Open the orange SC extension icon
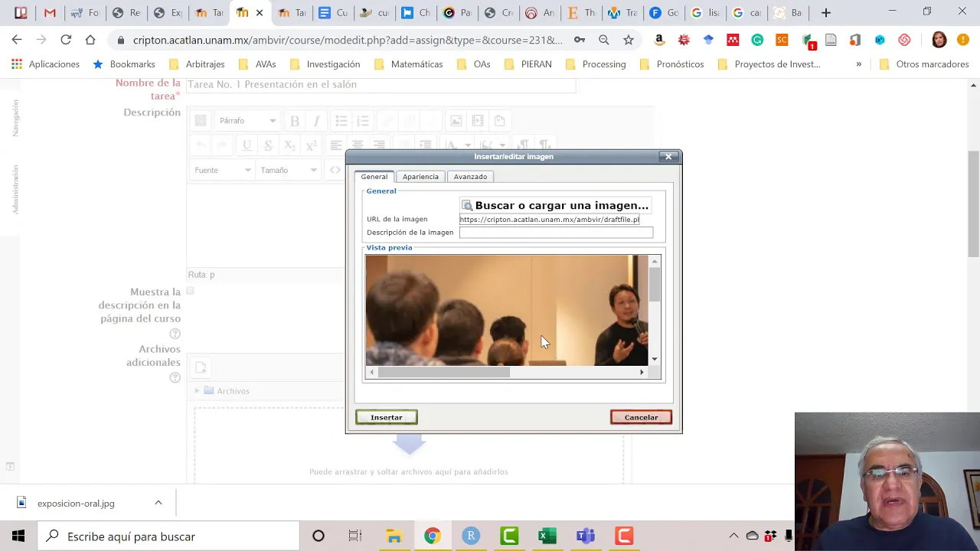The image size is (980, 551). (782, 40)
